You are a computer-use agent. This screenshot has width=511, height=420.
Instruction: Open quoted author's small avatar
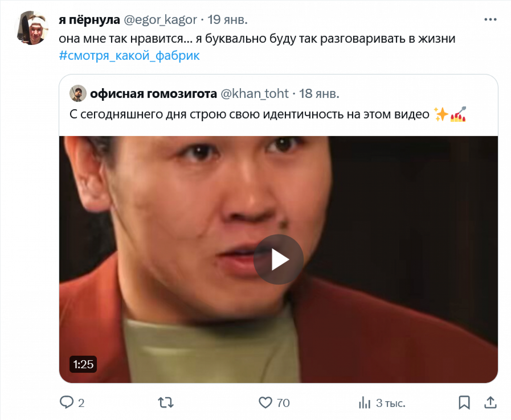click(78, 93)
